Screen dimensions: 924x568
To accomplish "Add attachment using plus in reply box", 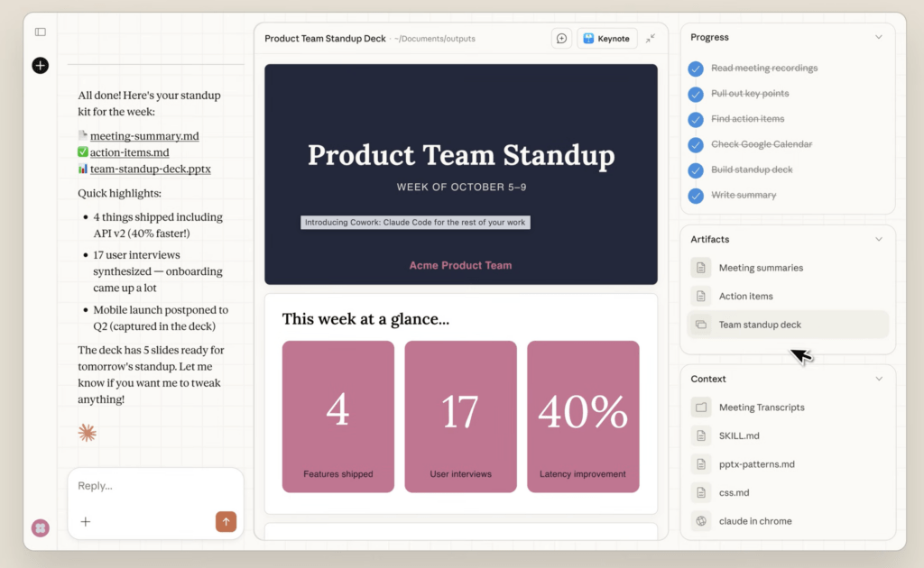I will click(86, 521).
